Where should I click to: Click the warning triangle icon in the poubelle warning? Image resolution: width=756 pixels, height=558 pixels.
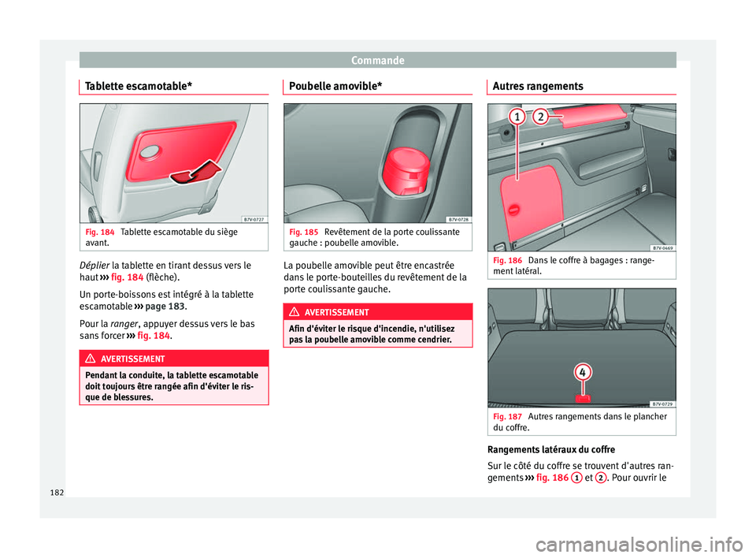pyautogui.click(x=294, y=312)
